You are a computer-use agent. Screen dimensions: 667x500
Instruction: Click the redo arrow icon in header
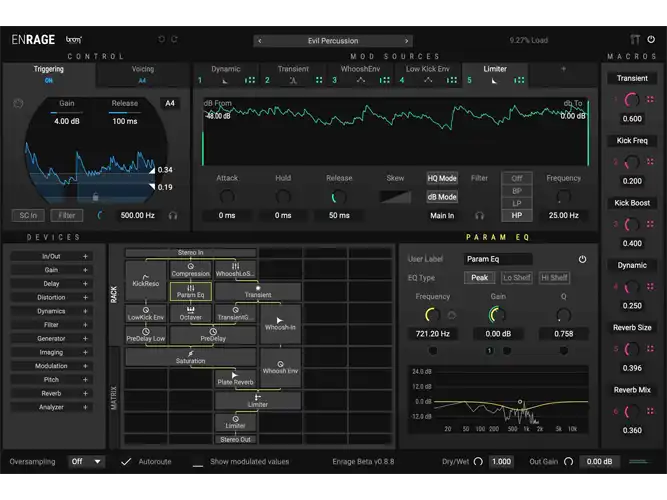(174, 39)
